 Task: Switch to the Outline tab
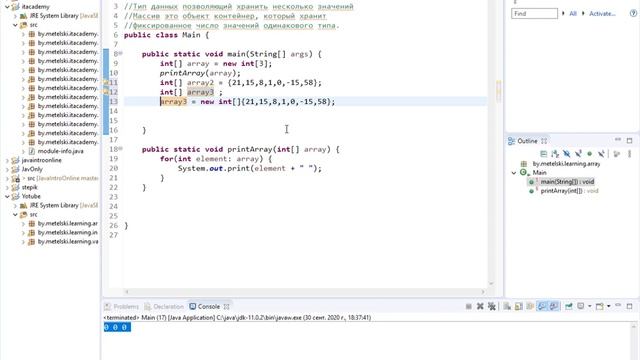527,141
